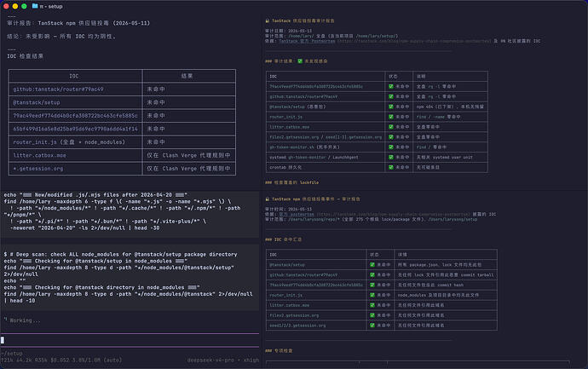The height and width of the screenshot is (369, 588).
Task: Click '结果' column header in left table
Action: pyautogui.click(x=187, y=76)
